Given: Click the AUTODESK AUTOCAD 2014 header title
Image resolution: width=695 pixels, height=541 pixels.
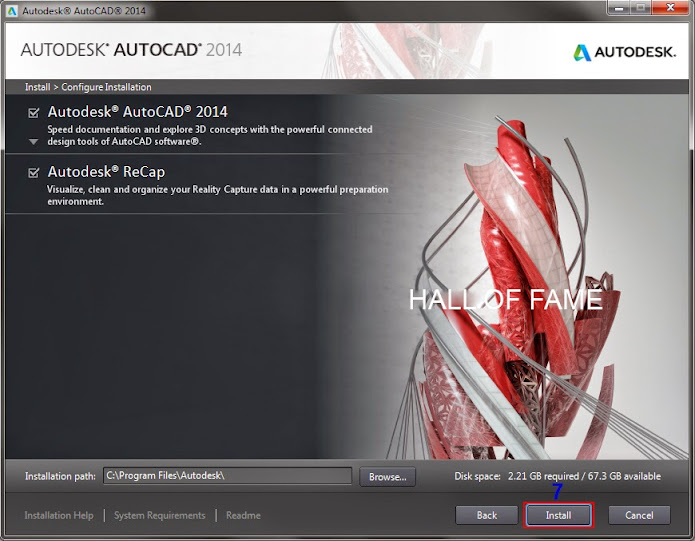Looking at the screenshot, I should click(x=131, y=50).
